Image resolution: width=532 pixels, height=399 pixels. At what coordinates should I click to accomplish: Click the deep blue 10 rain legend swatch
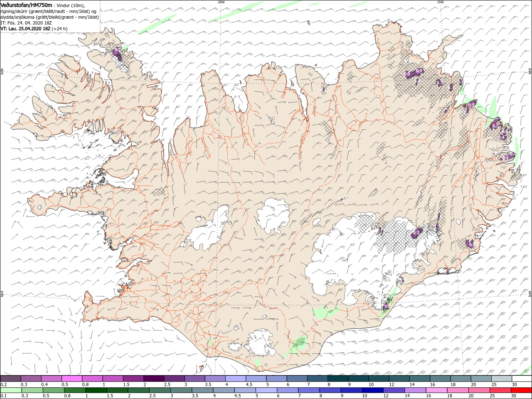point(372,390)
